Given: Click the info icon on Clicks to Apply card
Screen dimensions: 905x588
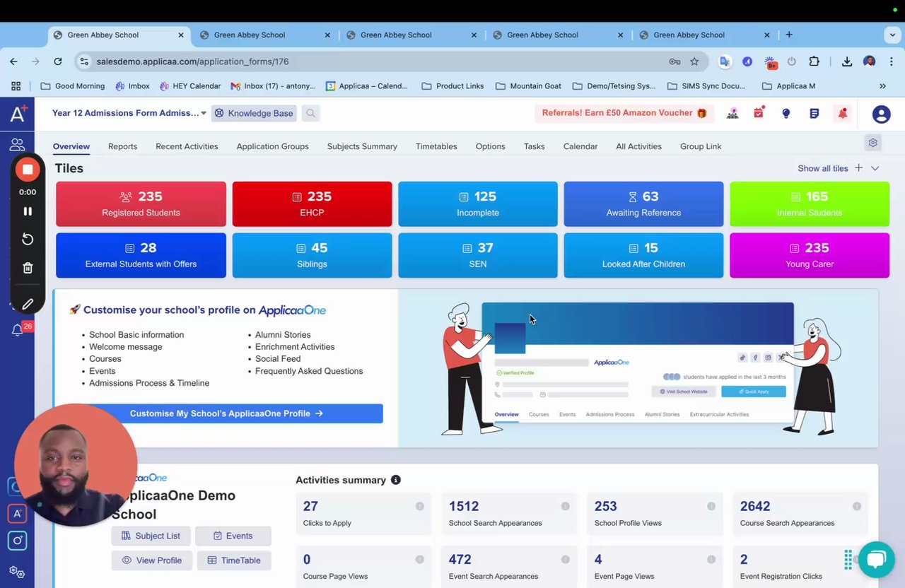Looking at the screenshot, I should [419, 506].
